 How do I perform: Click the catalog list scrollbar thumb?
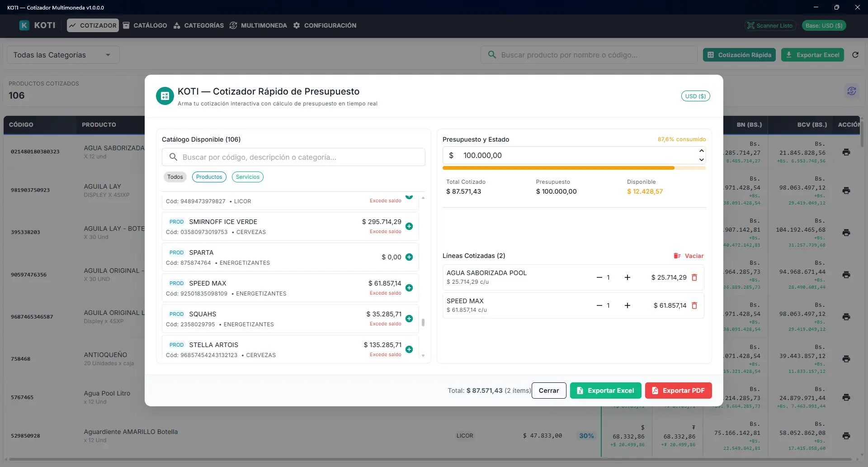423,323
